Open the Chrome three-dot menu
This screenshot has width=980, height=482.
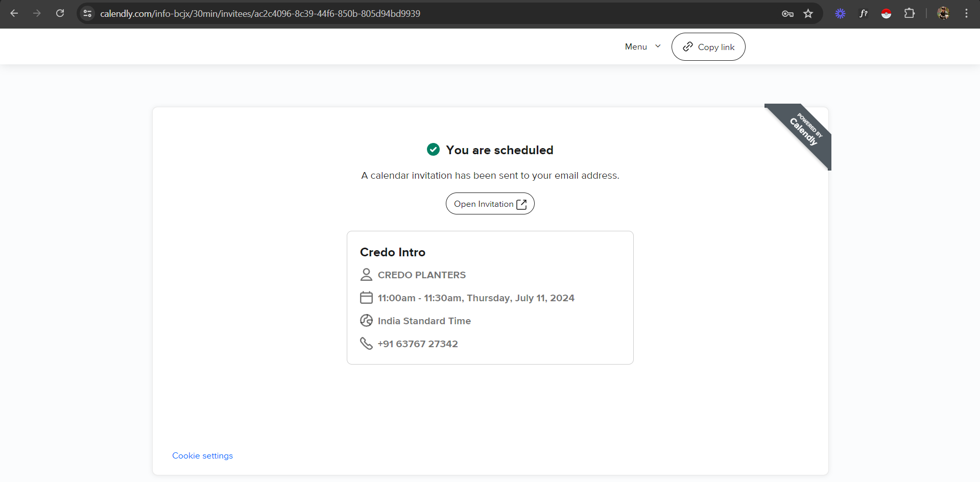966,13
